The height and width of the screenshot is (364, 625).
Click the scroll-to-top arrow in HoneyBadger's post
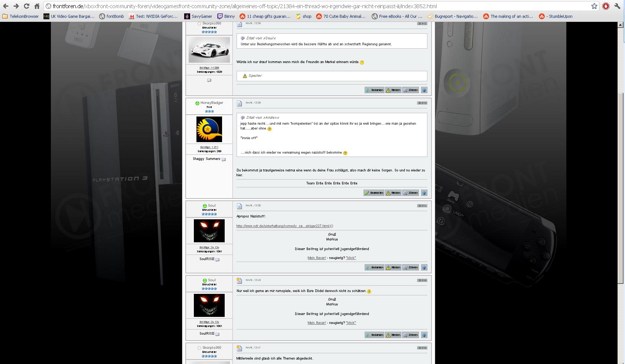pyautogui.click(x=424, y=193)
